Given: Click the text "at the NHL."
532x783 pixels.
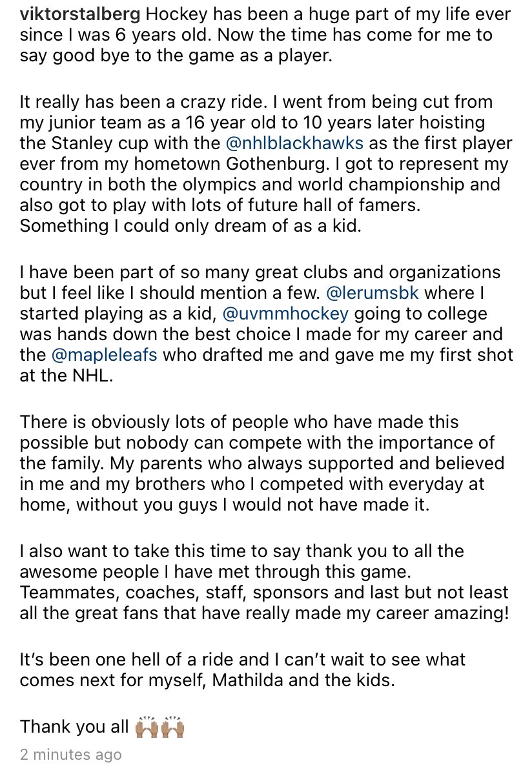Looking at the screenshot, I should click(x=66, y=378).
